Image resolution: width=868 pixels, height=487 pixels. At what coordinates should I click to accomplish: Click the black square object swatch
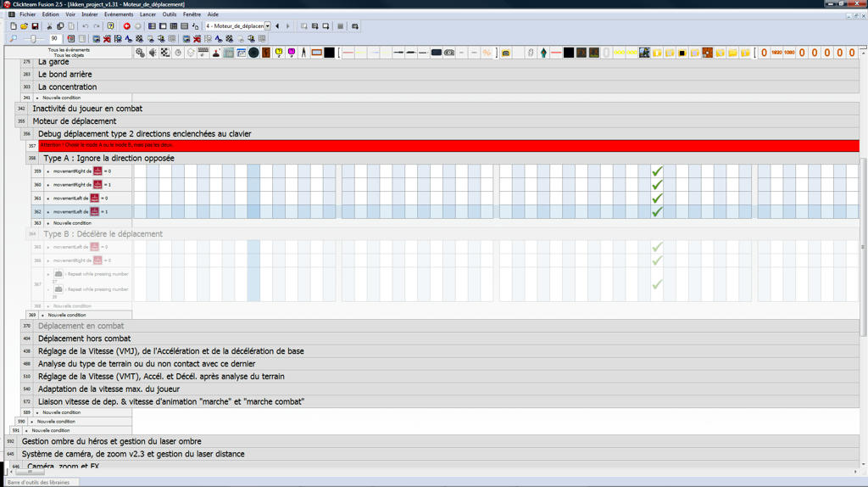tap(330, 53)
